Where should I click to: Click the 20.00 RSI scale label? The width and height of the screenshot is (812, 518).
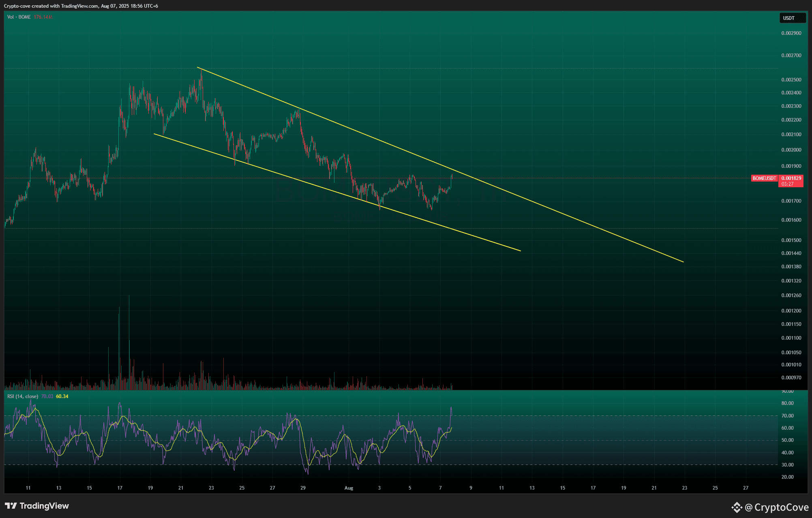[x=787, y=477]
